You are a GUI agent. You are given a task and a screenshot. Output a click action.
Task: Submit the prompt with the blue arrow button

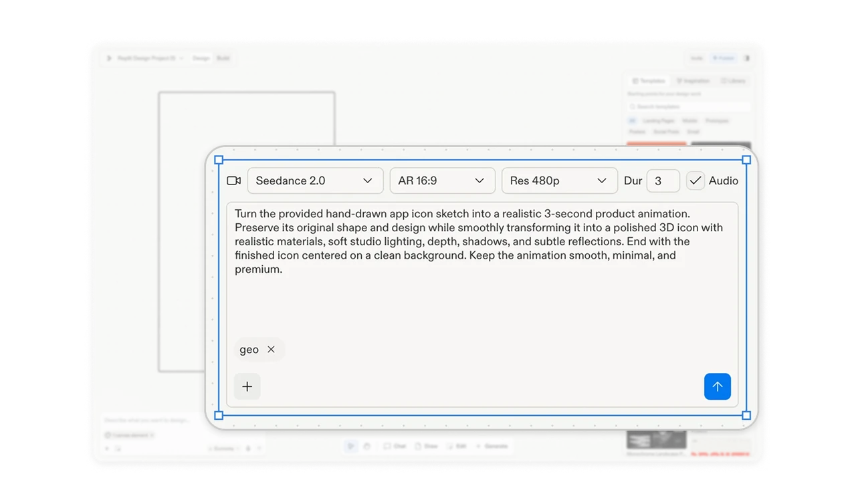coord(717,386)
